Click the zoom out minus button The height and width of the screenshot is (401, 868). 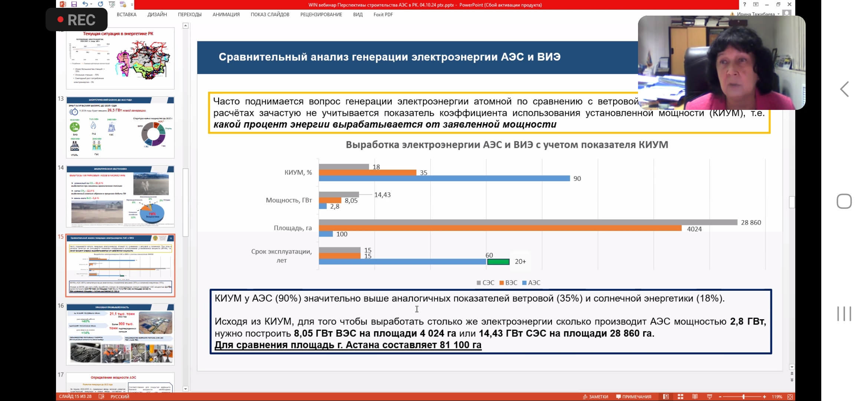coord(720,397)
